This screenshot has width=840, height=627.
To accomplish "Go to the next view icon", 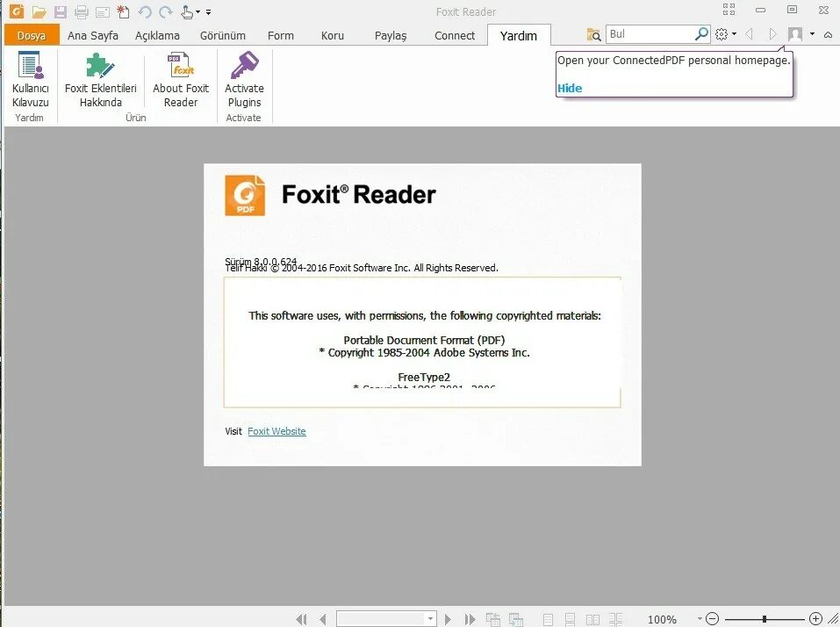I will (515, 619).
